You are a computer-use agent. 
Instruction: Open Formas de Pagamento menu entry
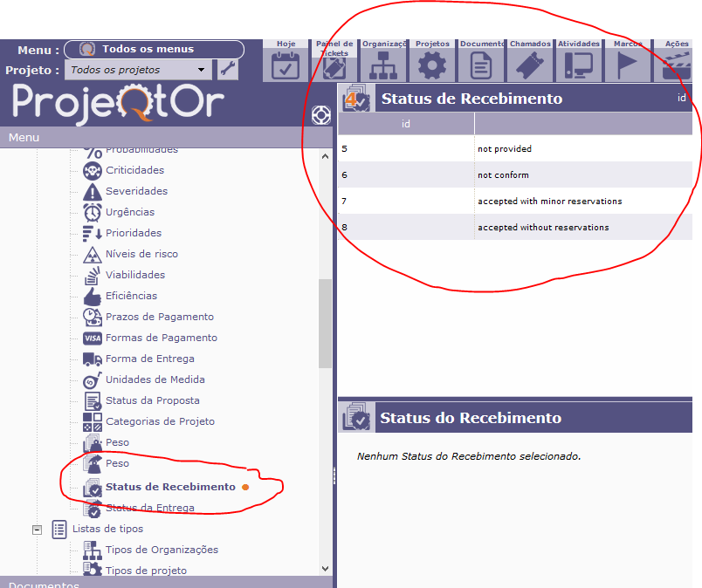[x=162, y=338]
